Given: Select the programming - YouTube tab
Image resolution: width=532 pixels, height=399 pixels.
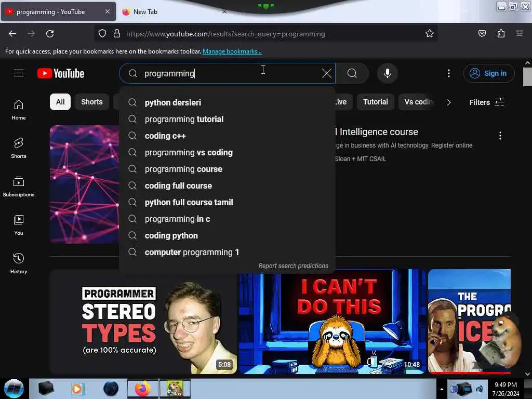Looking at the screenshot, I should tap(58, 12).
